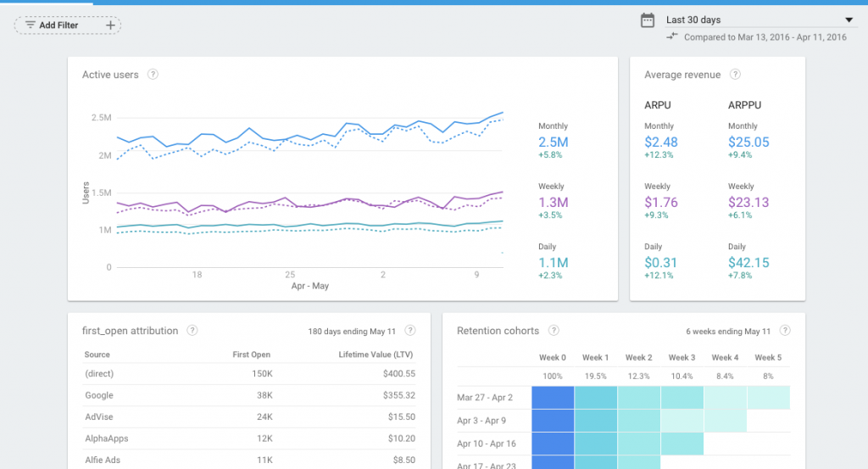Expand the Last 30 days dropdown arrow
Image resolution: width=868 pixels, height=469 pixels.
849,20
